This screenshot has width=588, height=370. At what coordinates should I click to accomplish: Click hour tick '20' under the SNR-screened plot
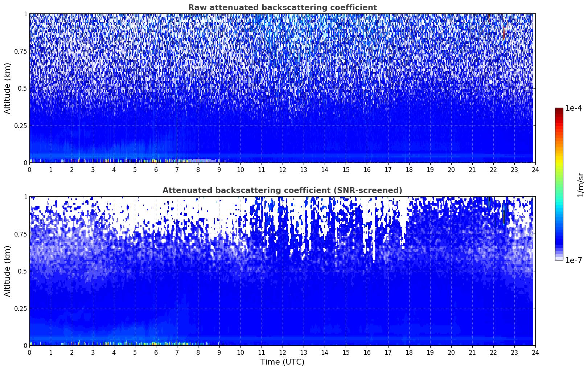451,352
